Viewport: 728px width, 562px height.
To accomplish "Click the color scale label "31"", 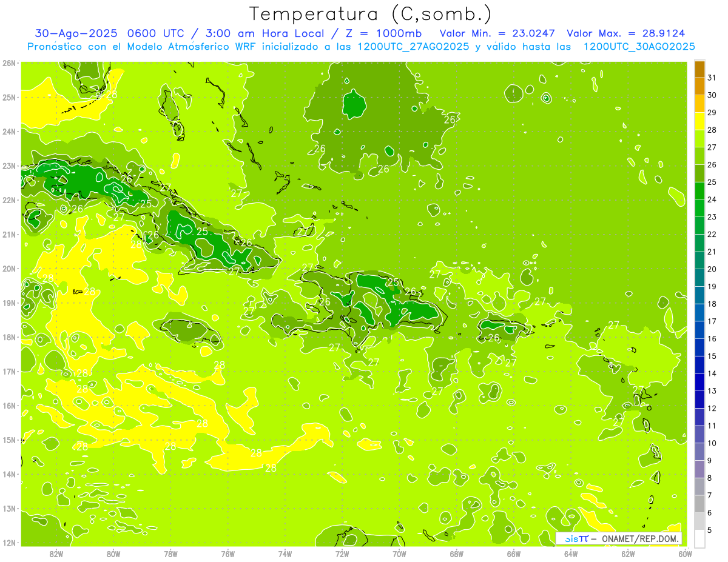I will [712, 78].
